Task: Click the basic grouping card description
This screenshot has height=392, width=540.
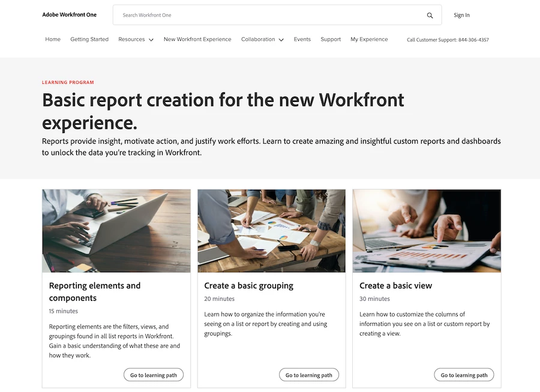Action: tap(266, 324)
